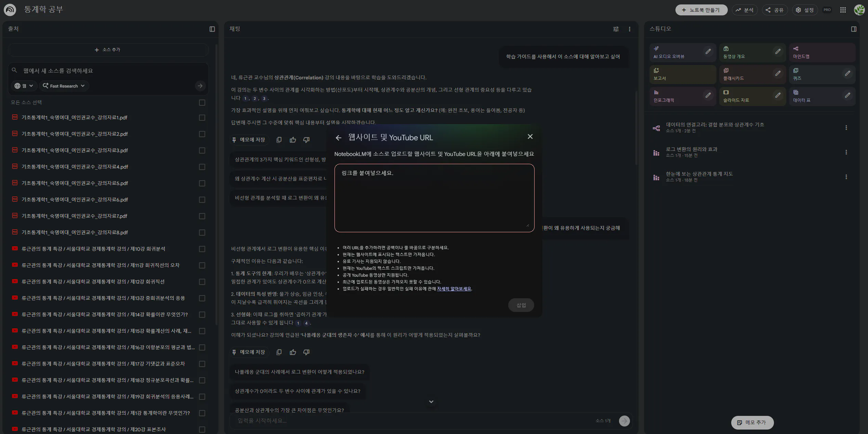Click the 노트북 만들기 button
Image resolution: width=868 pixels, height=434 pixels.
tap(701, 10)
